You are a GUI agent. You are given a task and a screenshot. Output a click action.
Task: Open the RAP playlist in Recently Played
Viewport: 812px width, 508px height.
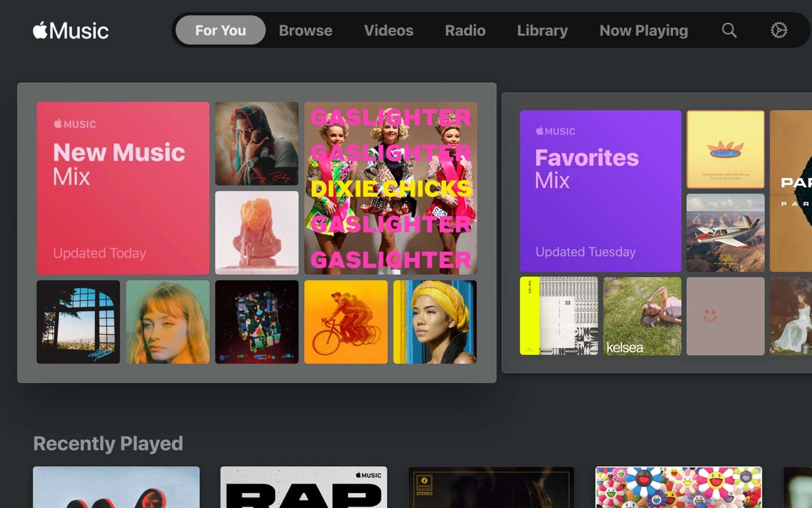[304, 487]
